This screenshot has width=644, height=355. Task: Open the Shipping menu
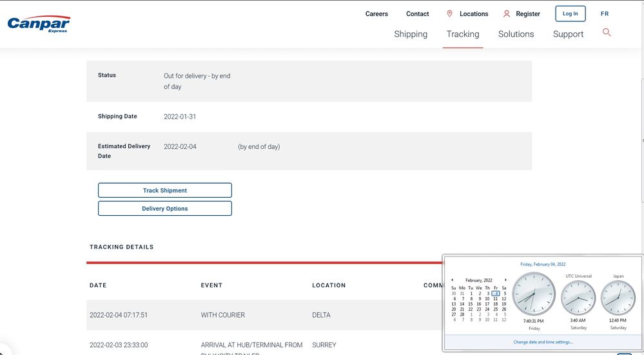point(411,34)
